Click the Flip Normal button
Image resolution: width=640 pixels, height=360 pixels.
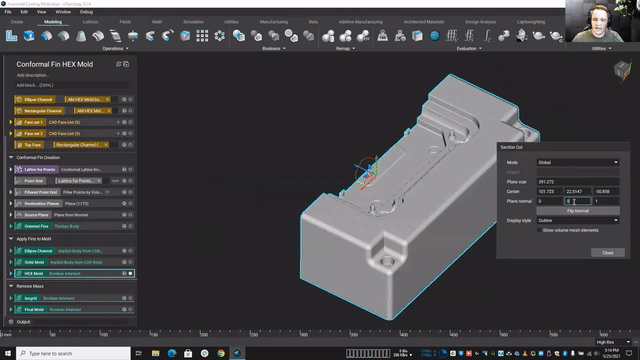coord(578,211)
